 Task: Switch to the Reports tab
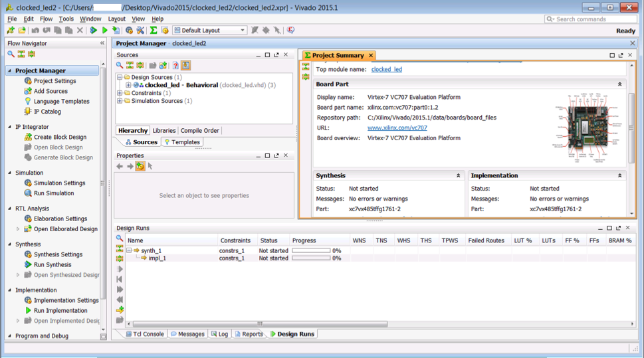(249, 334)
